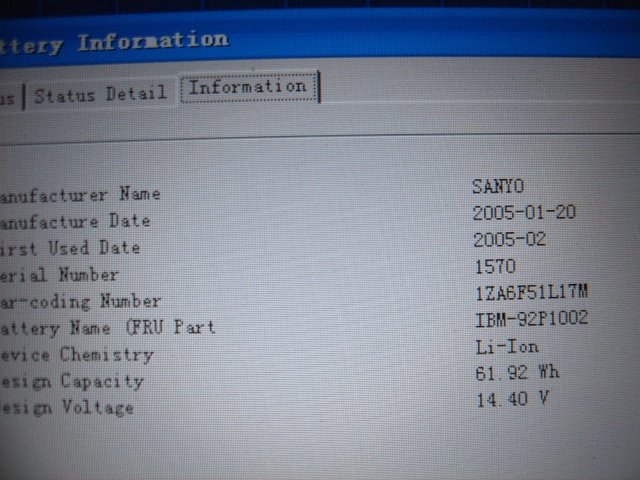Click the manufacture date 2005-01-20
The width and height of the screenshot is (640, 480).
(x=524, y=213)
